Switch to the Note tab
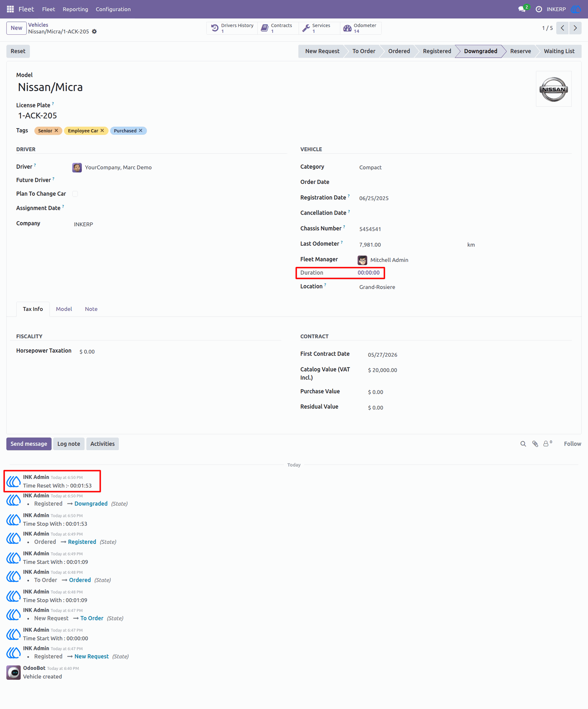Image resolution: width=588 pixels, height=709 pixels. tap(91, 309)
